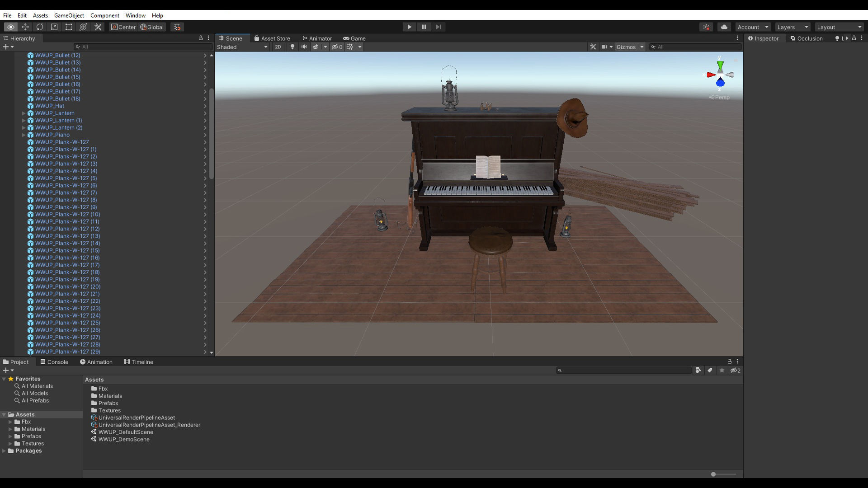Click the cloud services icon
The height and width of the screenshot is (488, 868).
tap(724, 27)
